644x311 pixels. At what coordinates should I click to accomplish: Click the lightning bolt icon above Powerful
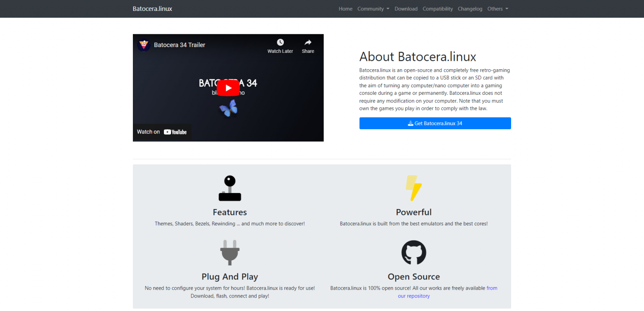pos(413,188)
